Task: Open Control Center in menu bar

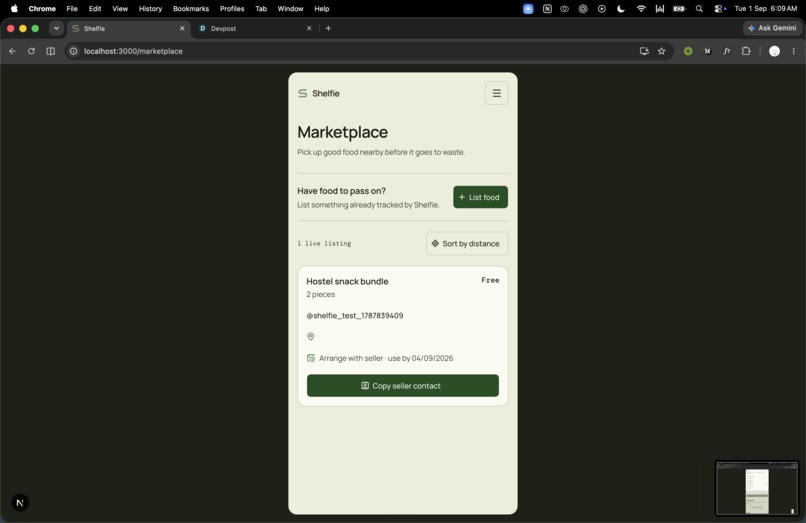Action: coord(720,8)
